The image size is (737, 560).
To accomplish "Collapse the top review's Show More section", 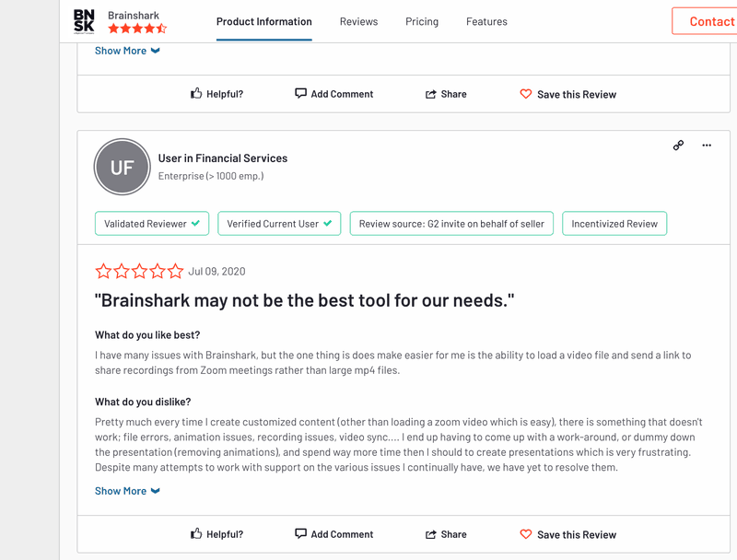I will [127, 50].
